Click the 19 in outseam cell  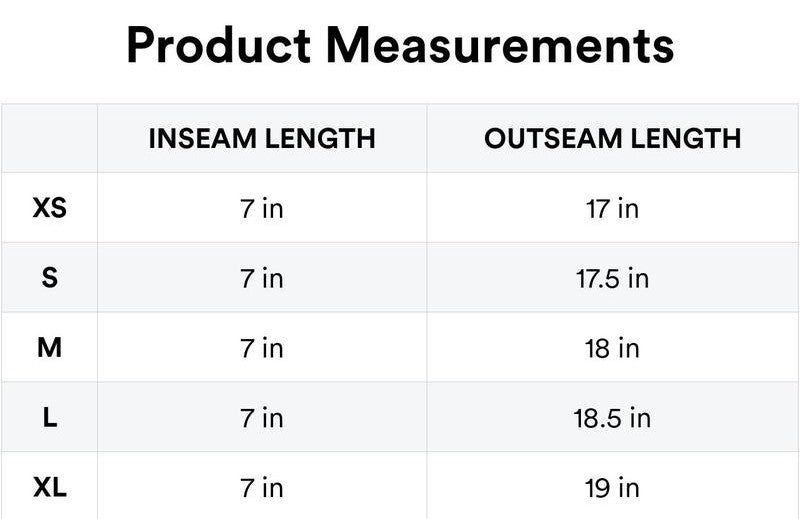point(612,487)
